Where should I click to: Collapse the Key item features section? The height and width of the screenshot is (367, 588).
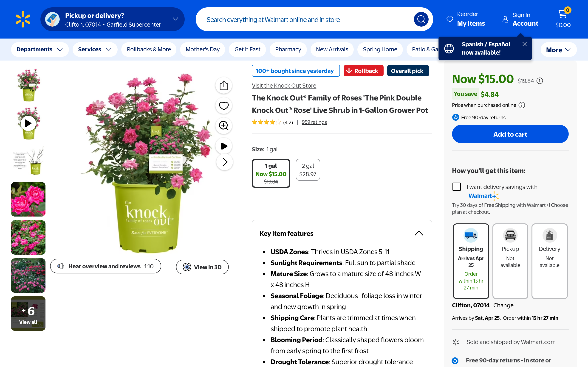tap(419, 233)
